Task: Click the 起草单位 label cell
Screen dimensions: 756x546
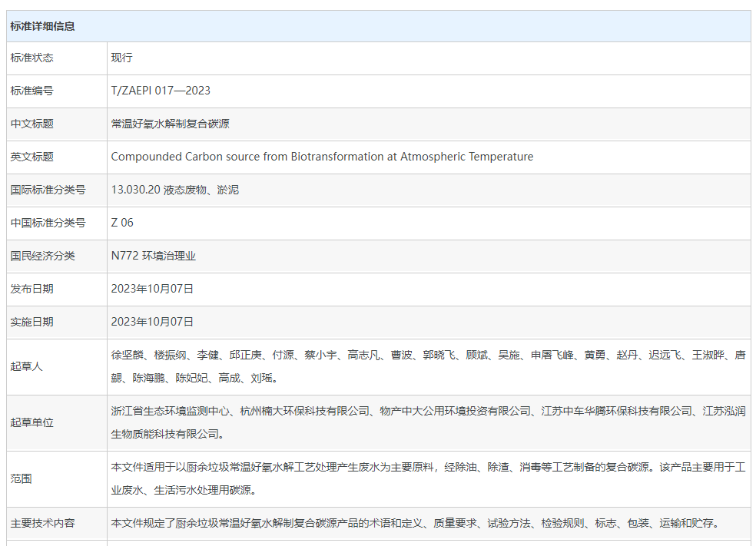Action: 32,422
